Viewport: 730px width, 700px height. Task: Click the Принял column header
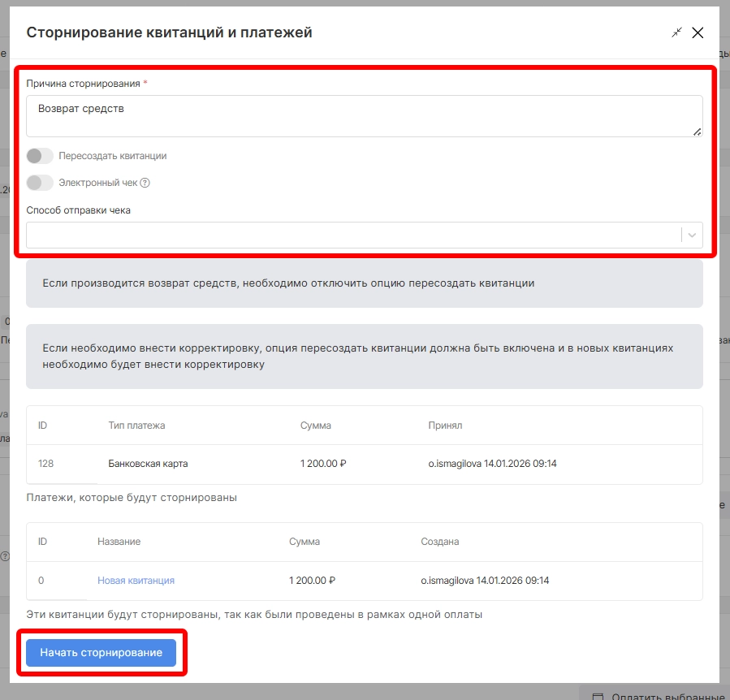[445, 426]
